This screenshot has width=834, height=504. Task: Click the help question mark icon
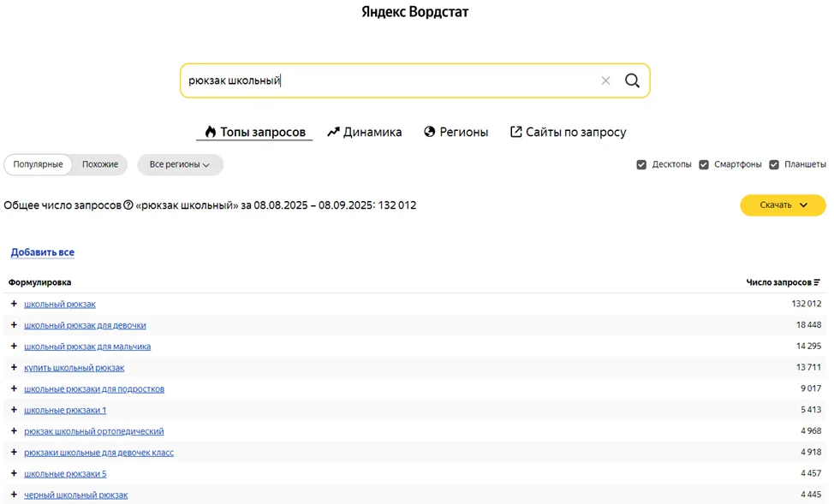128,205
